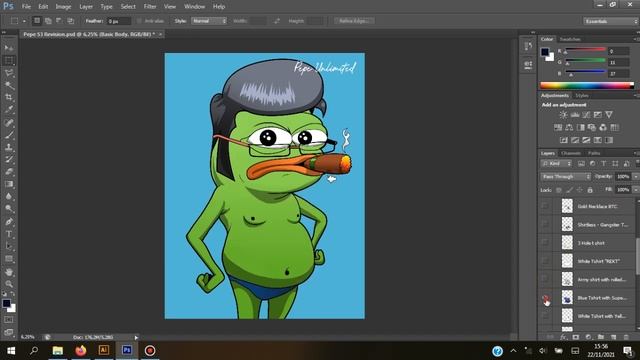Viewport: 640px width, 360px height.
Task: Open the Filter menu
Action: [x=150, y=7]
